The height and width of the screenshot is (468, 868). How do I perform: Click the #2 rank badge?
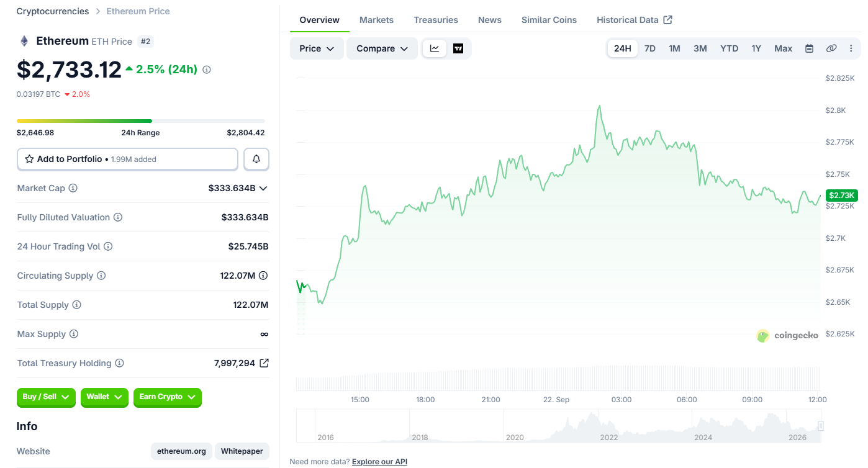[146, 42]
